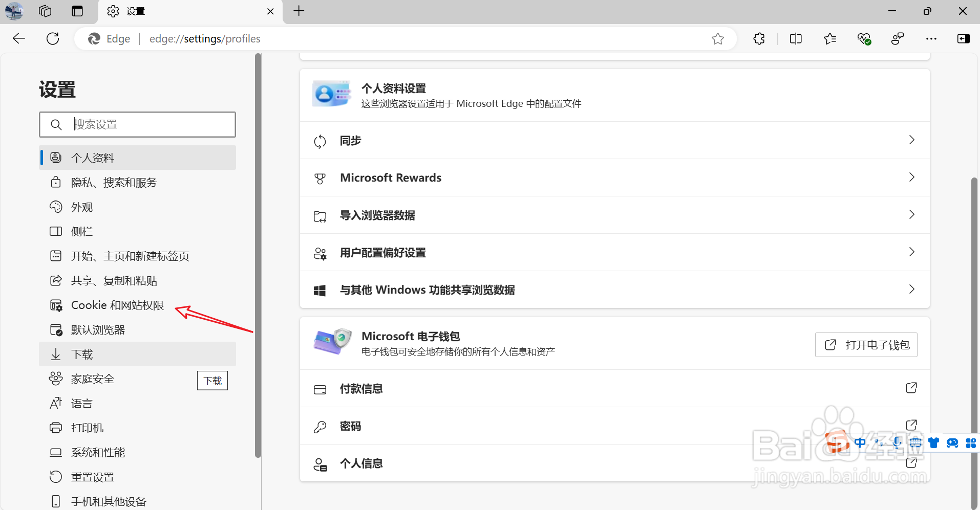Expand 与其他 Windows 功能共享浏览数据 chevron
Viewport: 980px width, 510px height.
(911, 290)
